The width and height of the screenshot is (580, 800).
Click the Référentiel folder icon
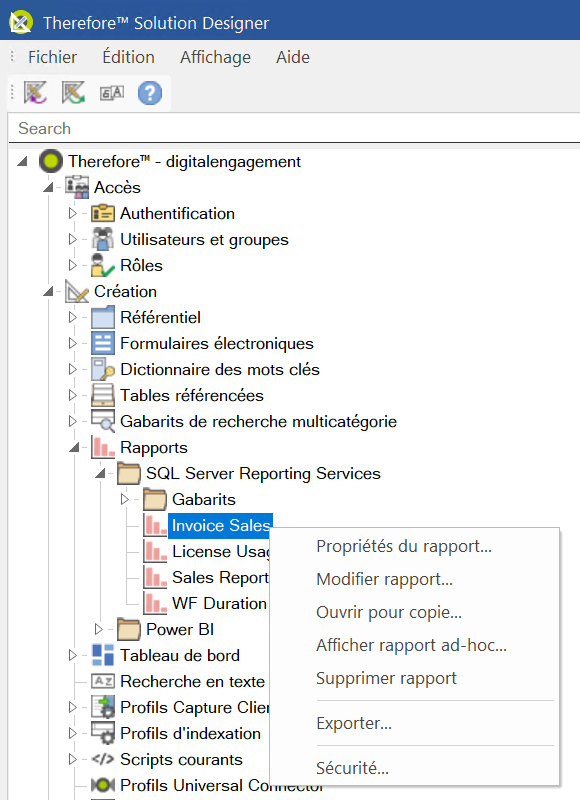pyautogui.click(x=103, y=317)
